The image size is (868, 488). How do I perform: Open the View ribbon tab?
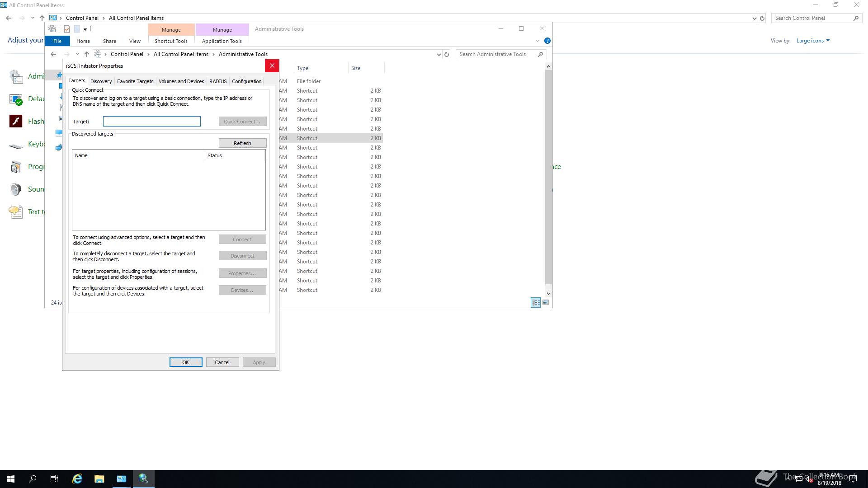click(x=135, y=41)
